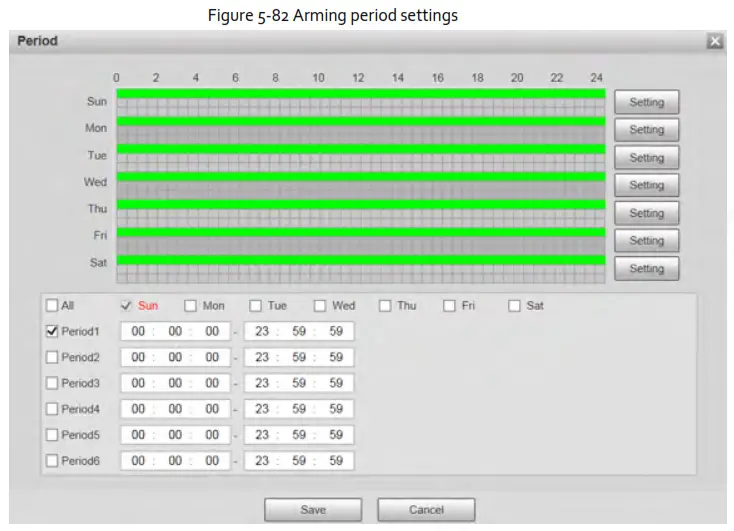Image resolution: width=734 pixels, height=531 pixels.
Task: Check the Fri checkbox
Action: pos(449,306)
